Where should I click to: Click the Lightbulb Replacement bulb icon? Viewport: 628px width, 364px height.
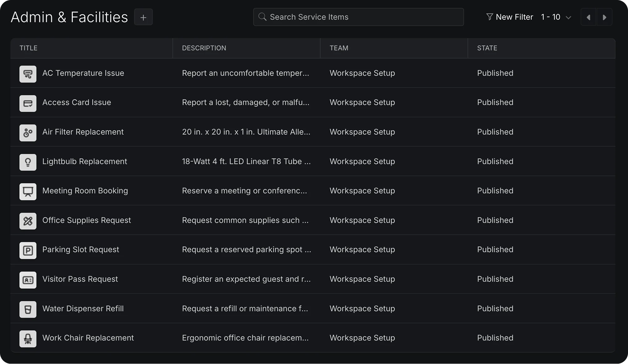point(28,162)
